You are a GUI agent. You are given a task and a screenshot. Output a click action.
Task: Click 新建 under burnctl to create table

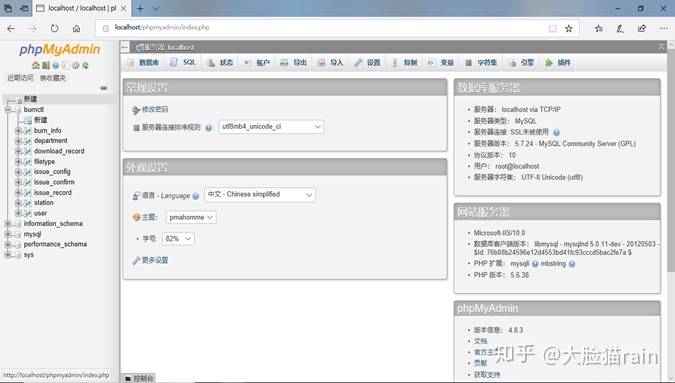[x=40, y=120]
